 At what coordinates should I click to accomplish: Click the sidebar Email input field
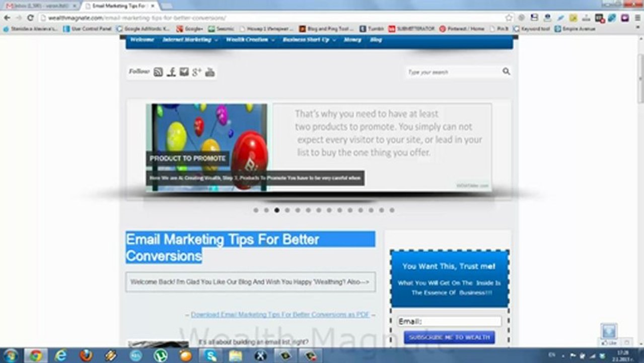449,321
